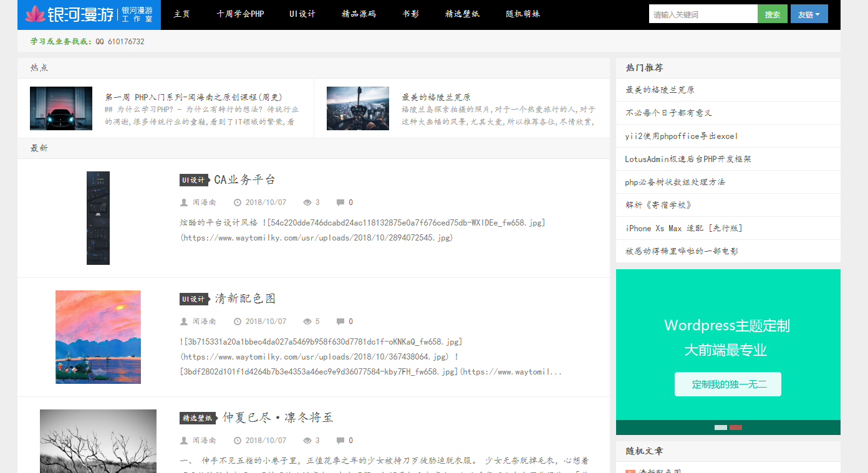
Task: Click the 清新配色图 sunset painting thumbnail
Action: tap(98, 337)
